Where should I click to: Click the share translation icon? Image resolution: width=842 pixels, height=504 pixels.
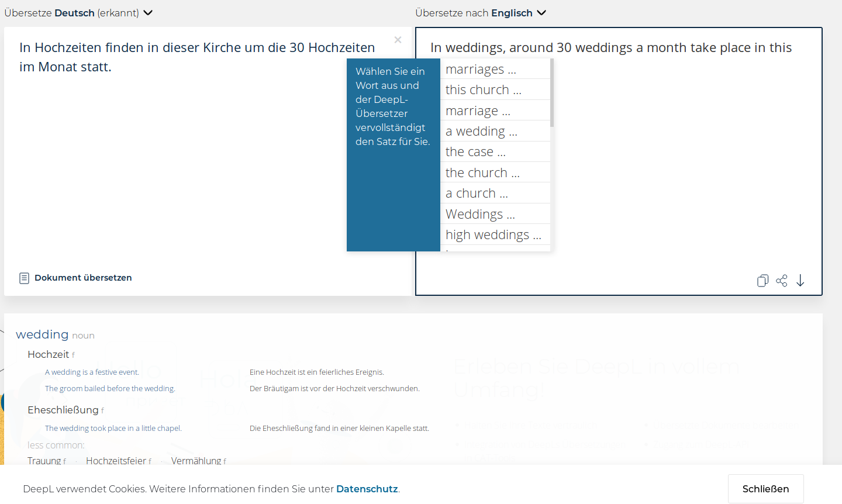point(781,281)
